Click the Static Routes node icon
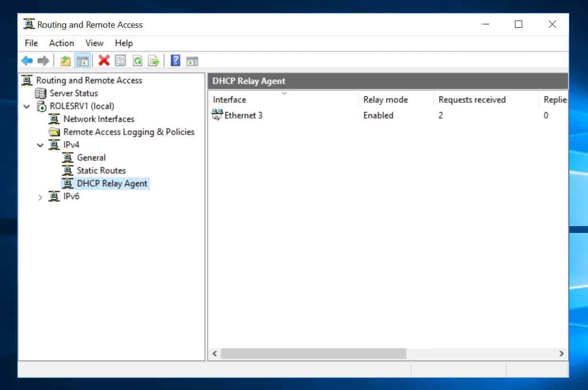 68,170
